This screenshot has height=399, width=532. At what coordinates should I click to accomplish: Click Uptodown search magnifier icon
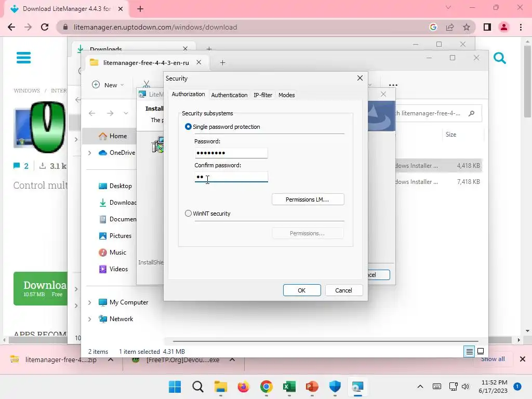[x=499, y=58]
